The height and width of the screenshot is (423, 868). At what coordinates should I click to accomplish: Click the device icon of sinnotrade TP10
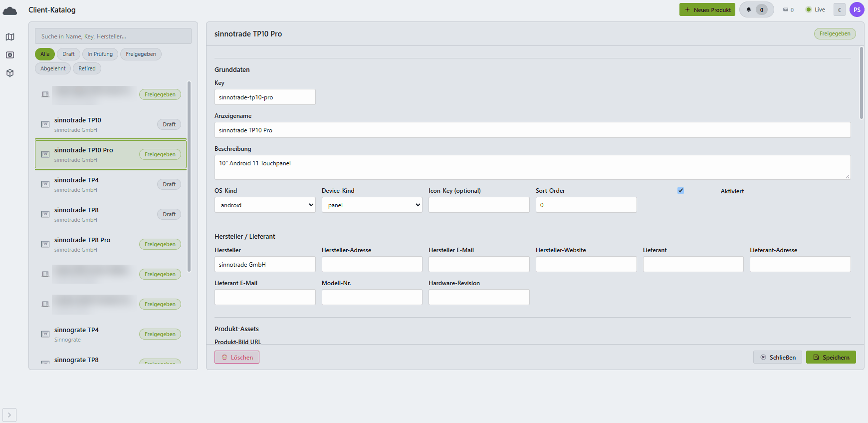pos(45,124)
